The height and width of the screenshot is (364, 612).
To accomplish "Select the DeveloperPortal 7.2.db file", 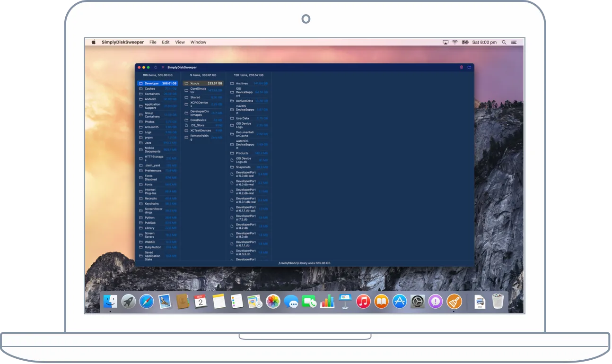I will point(249,217).
